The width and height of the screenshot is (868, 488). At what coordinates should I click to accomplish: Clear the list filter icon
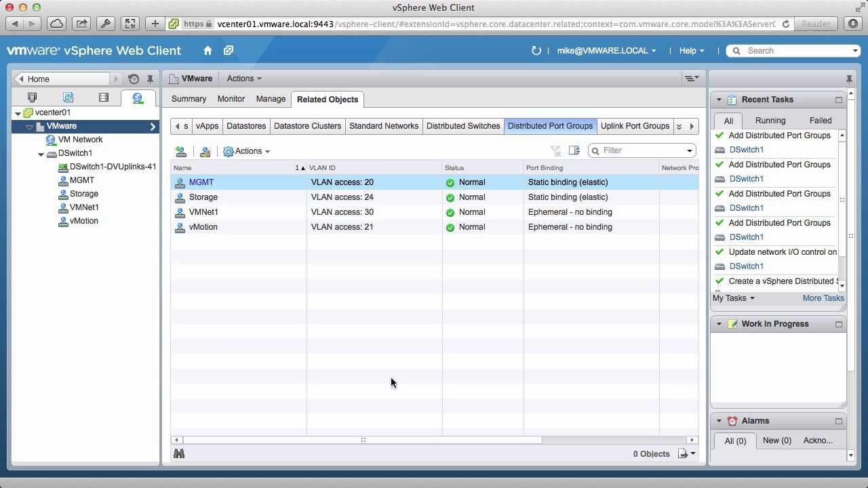(555, 150)
